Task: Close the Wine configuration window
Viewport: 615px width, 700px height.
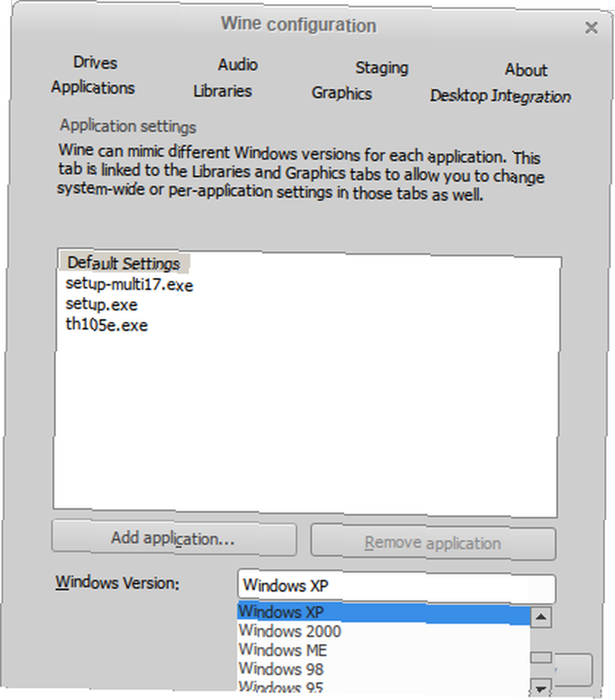Action: coord(591,28)
